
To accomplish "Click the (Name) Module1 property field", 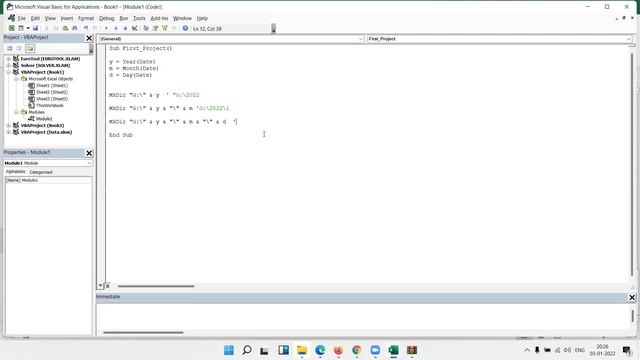I will (x=49, y=180).
